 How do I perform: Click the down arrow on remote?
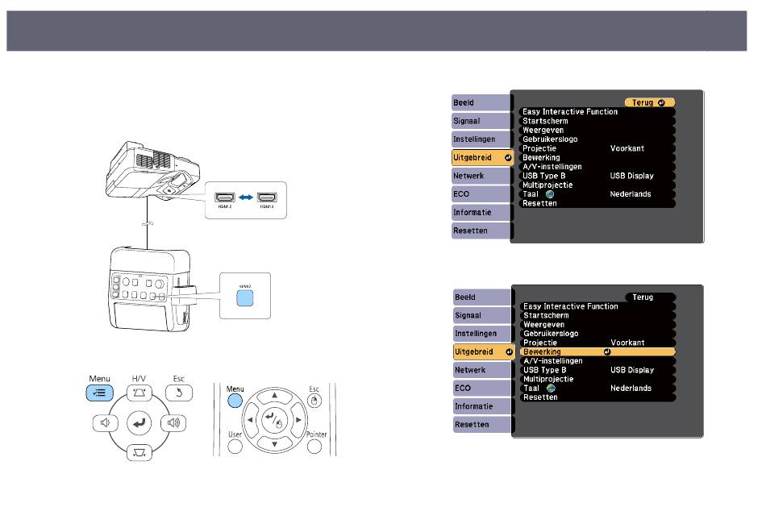pos(274,443)
